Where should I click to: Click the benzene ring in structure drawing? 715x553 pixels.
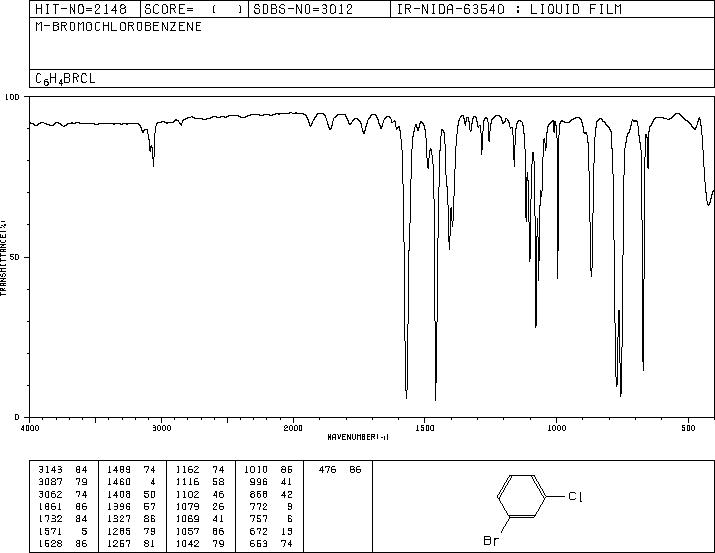pyautogui.click(x=521, y=496)
